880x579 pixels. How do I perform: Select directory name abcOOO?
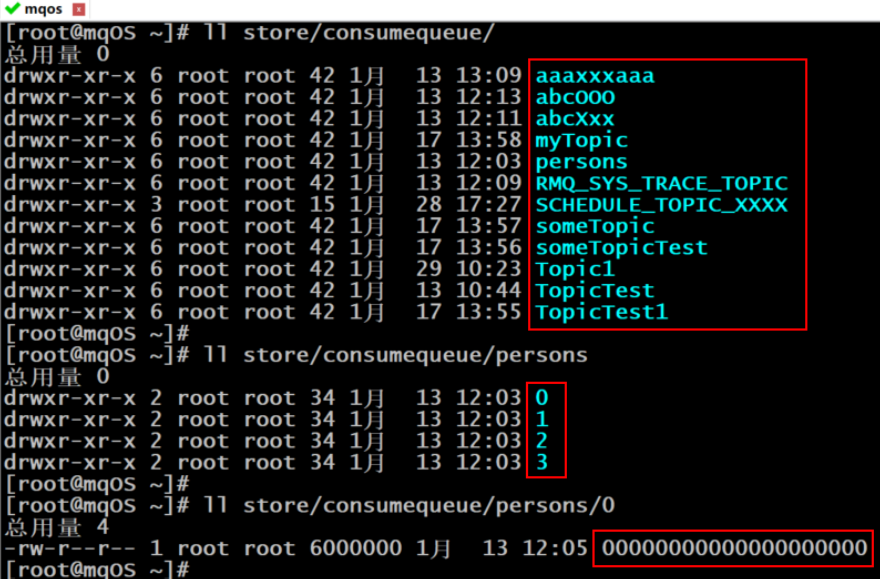575,98
